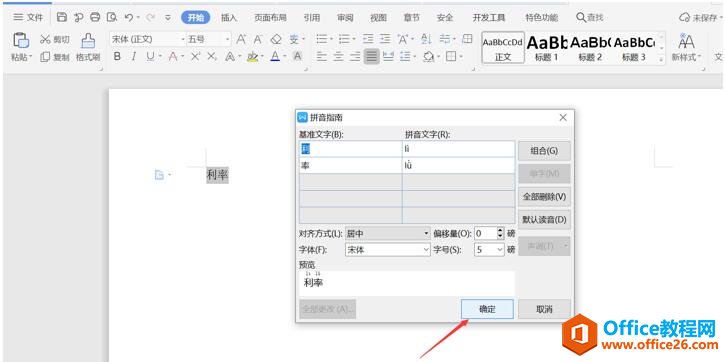This screenshot has width=725, height=362.
Task: Click the pinyin field showing lì
Action: (458, 149)
